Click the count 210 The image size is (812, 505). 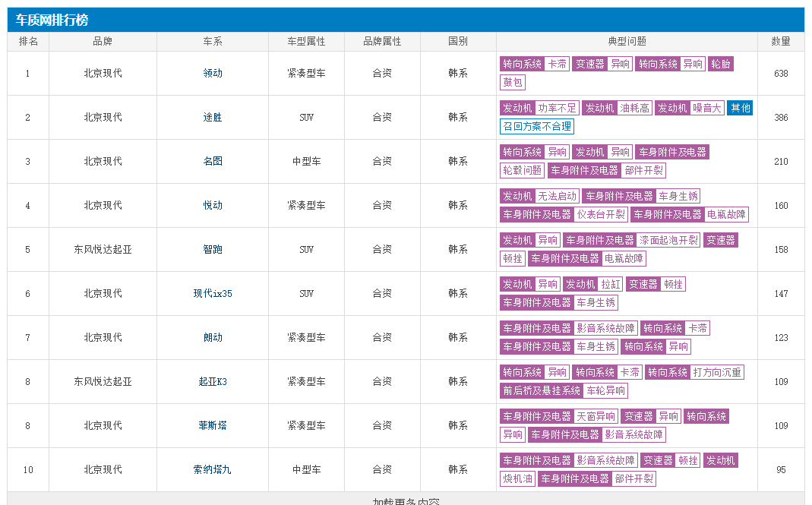(781, 162)
